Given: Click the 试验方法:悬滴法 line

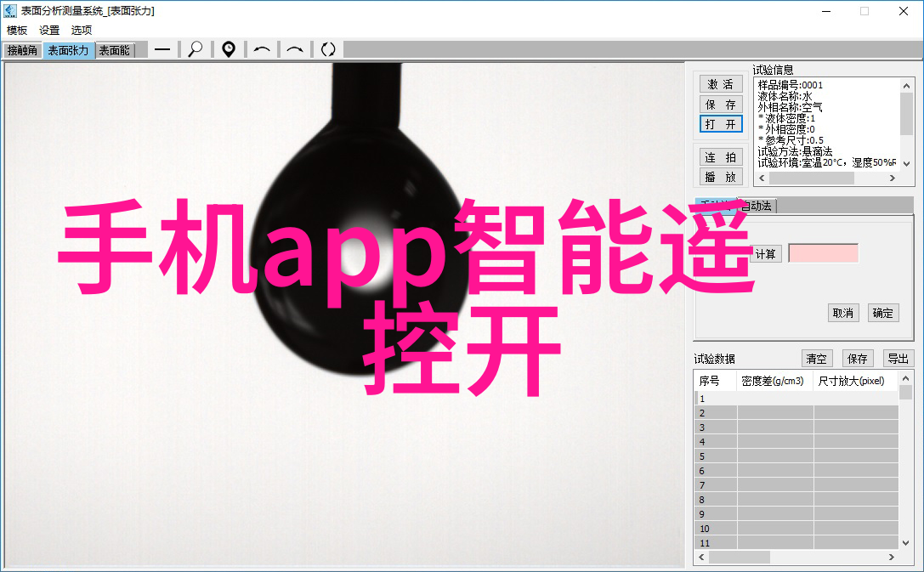Looking at the screenshot, I should 796,151.
